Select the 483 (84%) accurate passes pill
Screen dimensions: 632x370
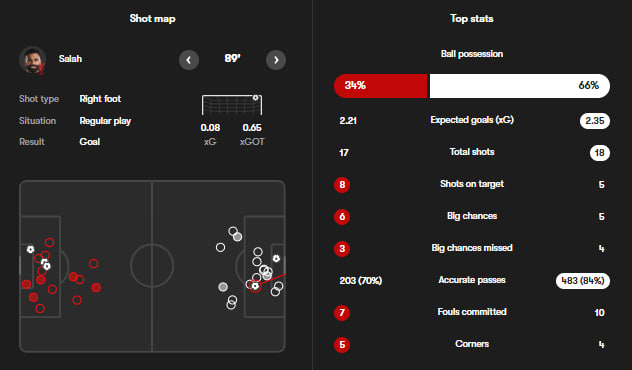click(x=583, y=281)
